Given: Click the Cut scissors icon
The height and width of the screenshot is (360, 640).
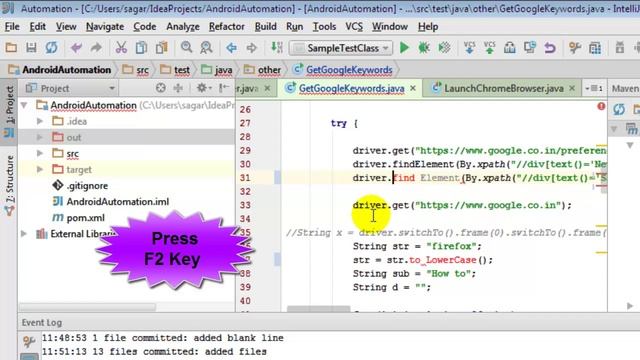Looking at the screenshot, I should tap(121, 48).
